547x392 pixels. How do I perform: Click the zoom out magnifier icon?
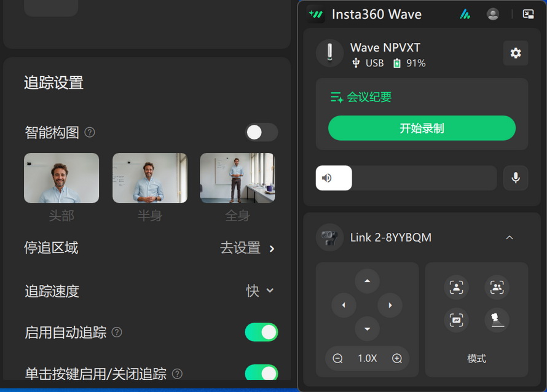pos(337,358)
